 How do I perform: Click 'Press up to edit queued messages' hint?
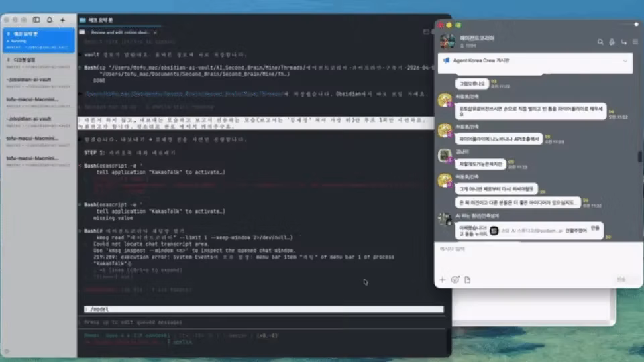[133, 322]
